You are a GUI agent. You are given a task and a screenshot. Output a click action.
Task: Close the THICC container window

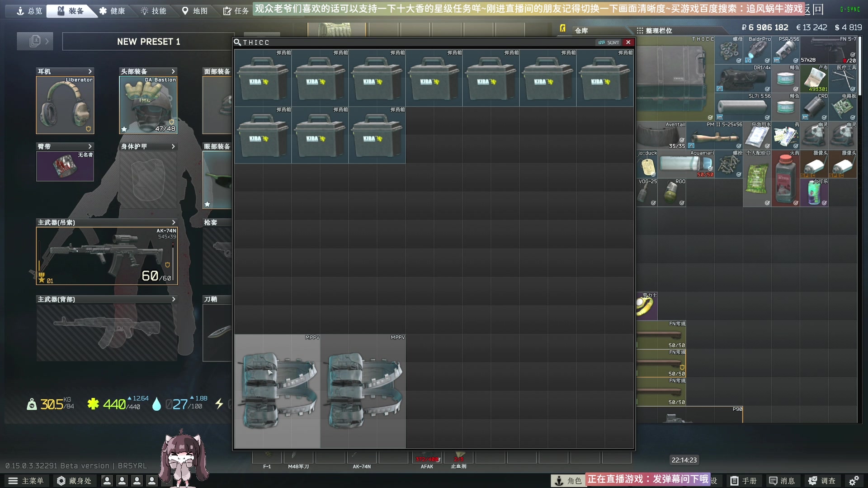(x=628, y=42)
